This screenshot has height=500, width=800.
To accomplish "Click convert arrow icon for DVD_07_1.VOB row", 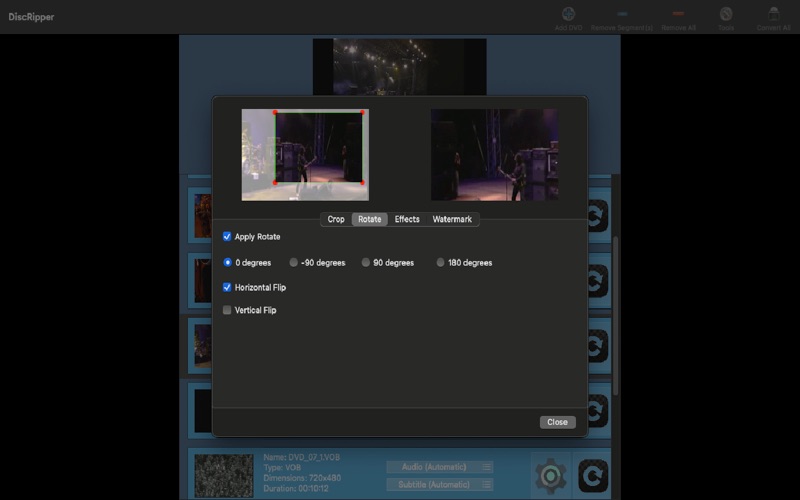I will (593, 476).
